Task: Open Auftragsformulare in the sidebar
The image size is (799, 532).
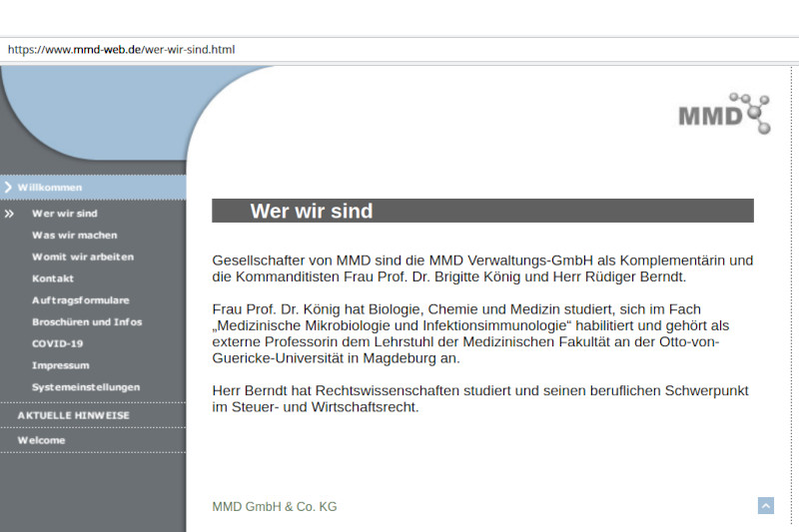Action: (x=81, y=300)
